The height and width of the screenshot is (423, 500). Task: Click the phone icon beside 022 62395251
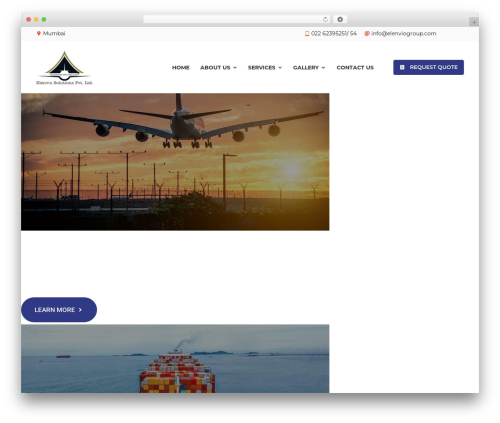click(x=307, y=33)
